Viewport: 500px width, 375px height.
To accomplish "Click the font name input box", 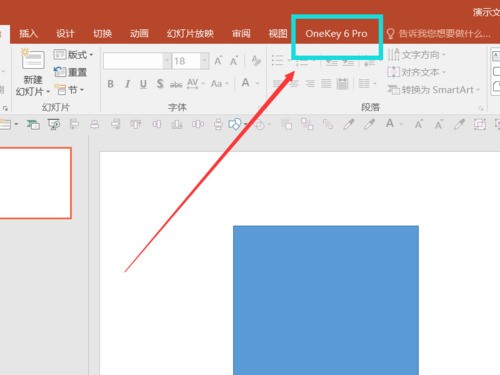I will click(133, 61).
